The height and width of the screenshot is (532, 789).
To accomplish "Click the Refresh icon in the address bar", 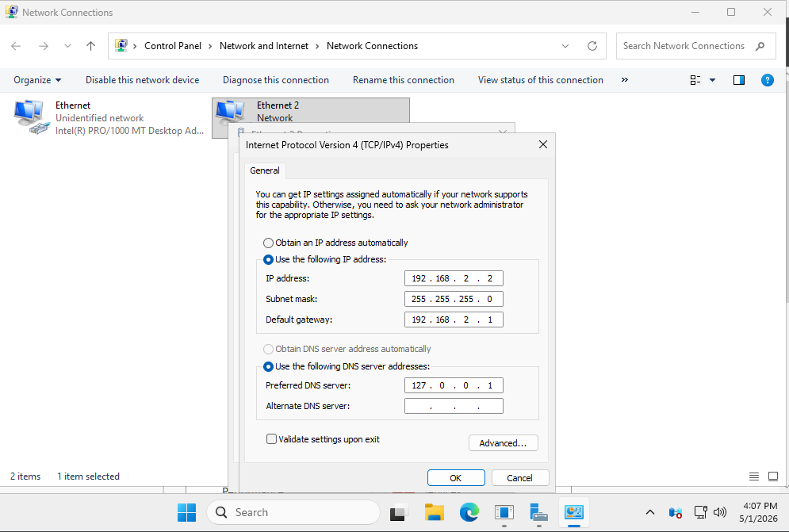I will click(x=592, y=46).
